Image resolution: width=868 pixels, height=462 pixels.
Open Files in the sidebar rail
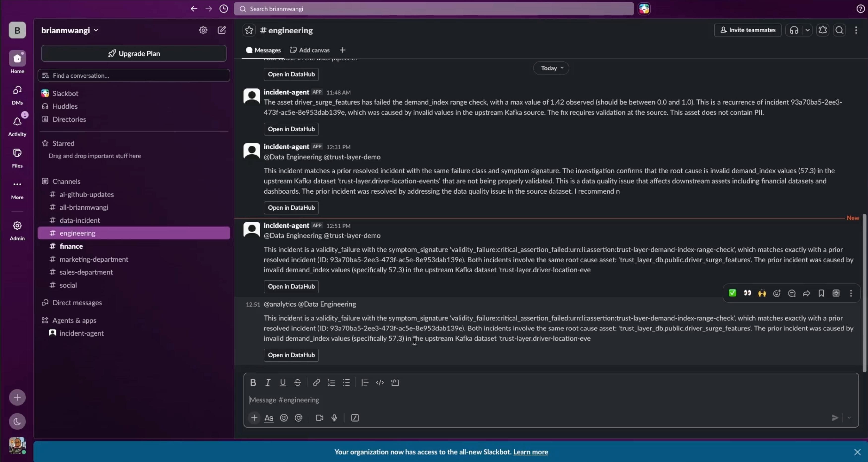17,158
